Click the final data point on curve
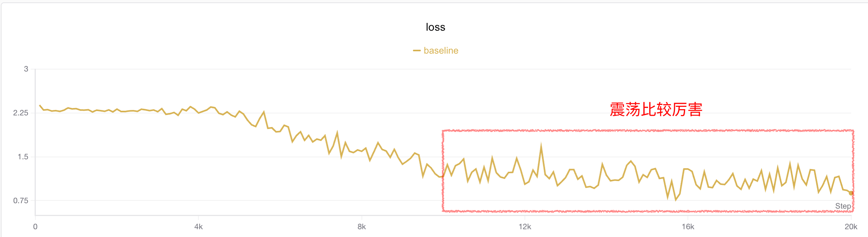Viewport: 868px width, 237px height. click(851, 193)
